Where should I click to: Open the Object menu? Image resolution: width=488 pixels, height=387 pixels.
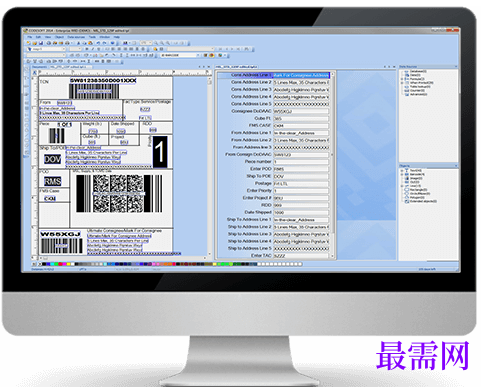coord(59,37)
